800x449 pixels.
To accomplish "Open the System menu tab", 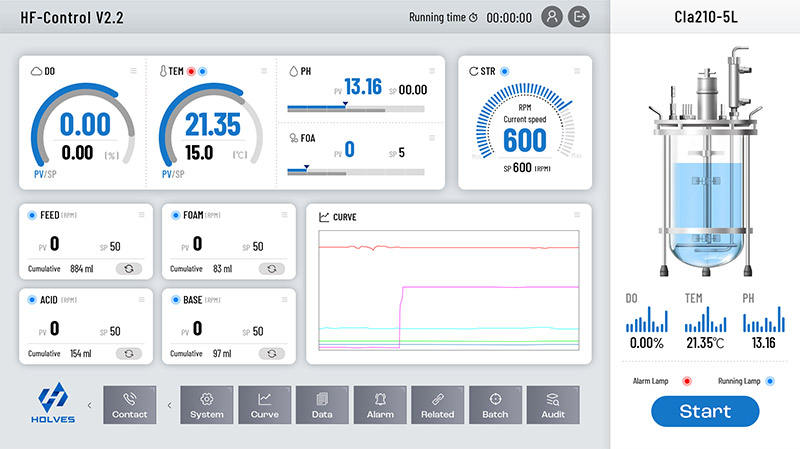I will pos(207,404).
